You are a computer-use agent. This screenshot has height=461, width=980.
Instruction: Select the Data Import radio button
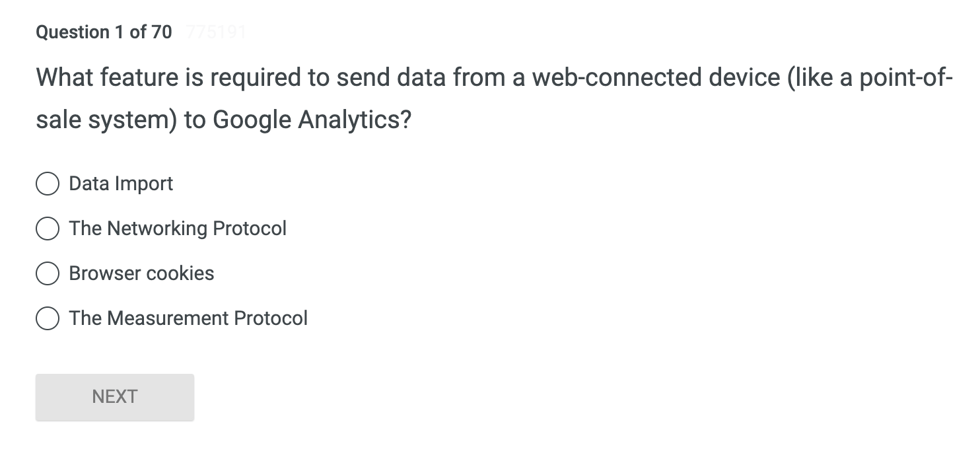(48, 184)
